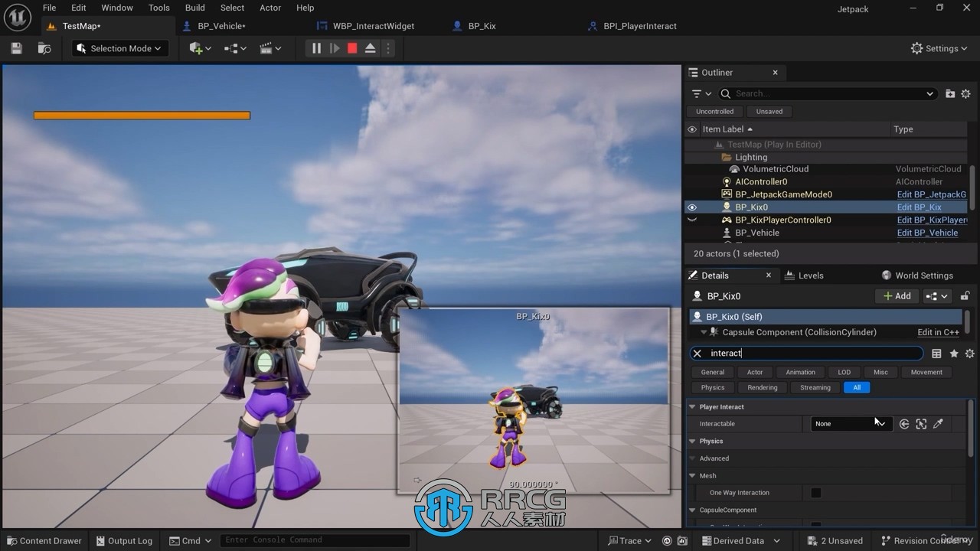
Task: Show only favorite properties star
Action: (x=954, y=354)
